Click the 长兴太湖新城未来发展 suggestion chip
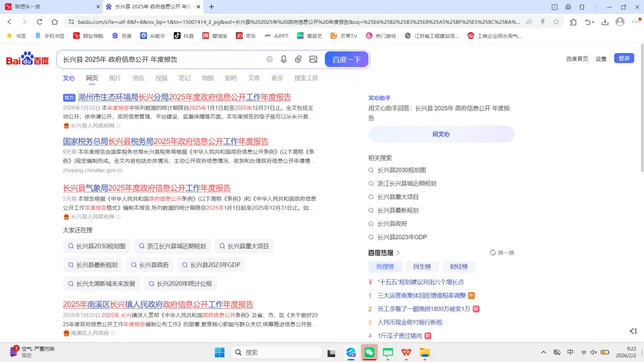The width and height of the screenshot is (644, 362). point(101,283)
